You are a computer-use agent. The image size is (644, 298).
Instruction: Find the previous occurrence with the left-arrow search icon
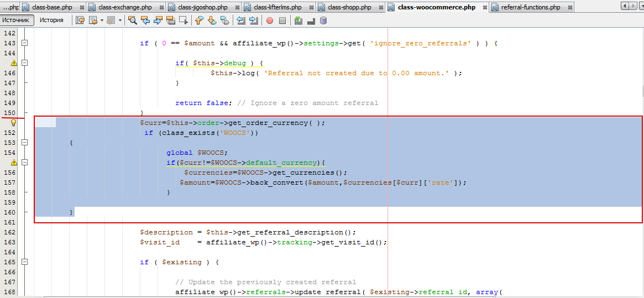pos(145,20)
